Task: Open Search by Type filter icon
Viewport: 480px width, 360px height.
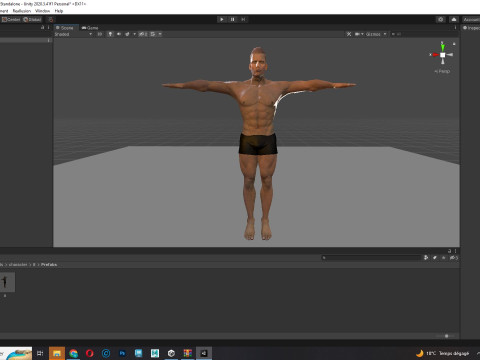Action: pos(426,257)
